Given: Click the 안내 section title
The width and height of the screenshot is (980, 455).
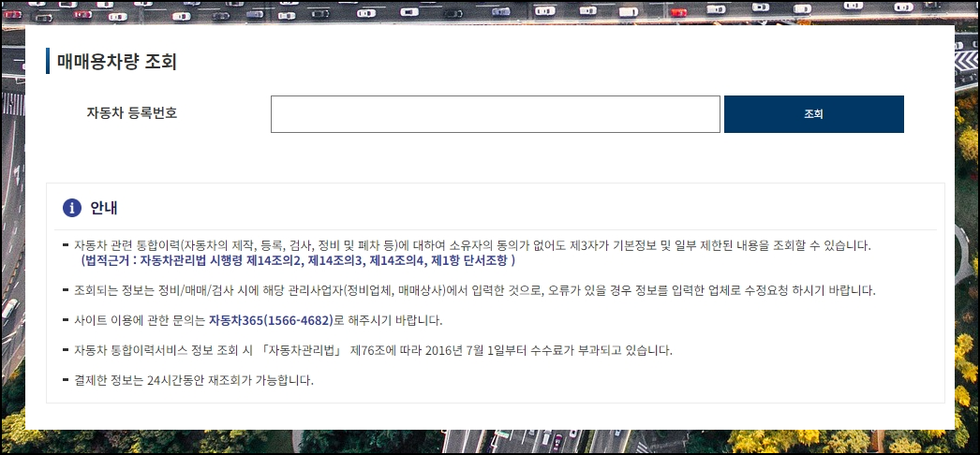Looking at the screenshot, I should click(104, 208).
